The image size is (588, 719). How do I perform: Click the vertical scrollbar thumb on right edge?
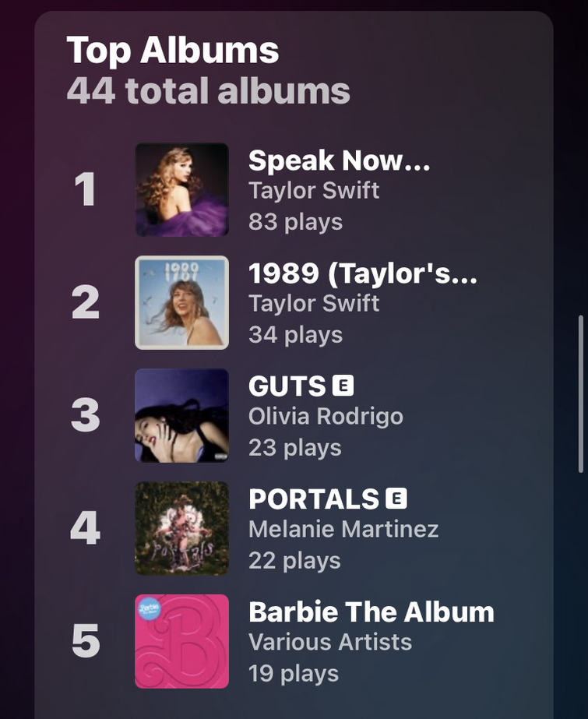[x=581, y=394]
